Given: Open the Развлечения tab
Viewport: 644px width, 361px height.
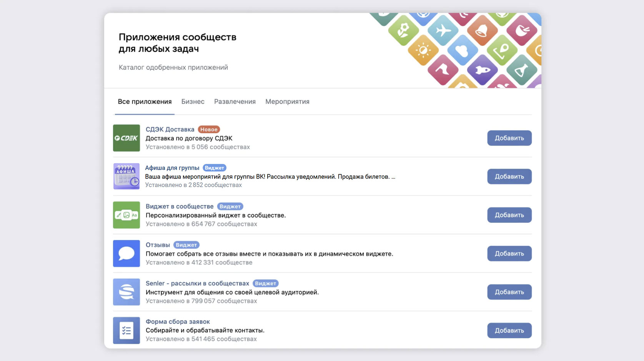Looking at the screenshot, I should pos(235,102).
